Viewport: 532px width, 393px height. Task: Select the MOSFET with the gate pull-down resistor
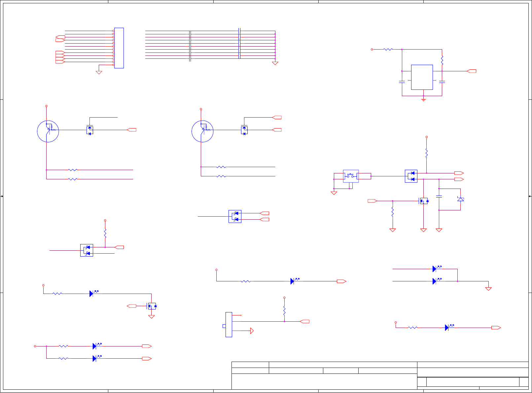[x=423, y=201]
